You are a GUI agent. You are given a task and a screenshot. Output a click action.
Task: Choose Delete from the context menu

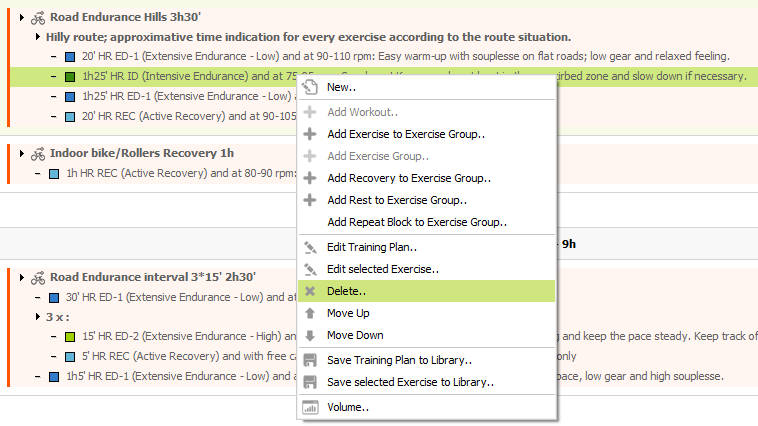point(346,291)
